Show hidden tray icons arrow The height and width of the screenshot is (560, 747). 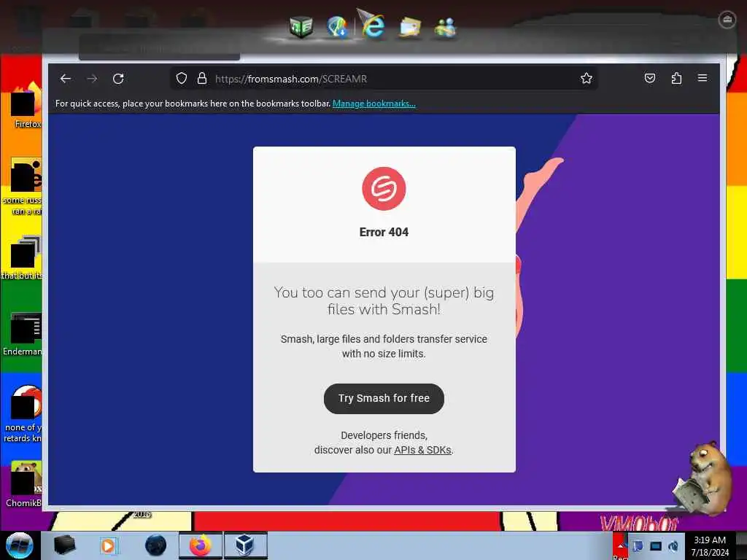pyautogui.click(x=620, y=545)
